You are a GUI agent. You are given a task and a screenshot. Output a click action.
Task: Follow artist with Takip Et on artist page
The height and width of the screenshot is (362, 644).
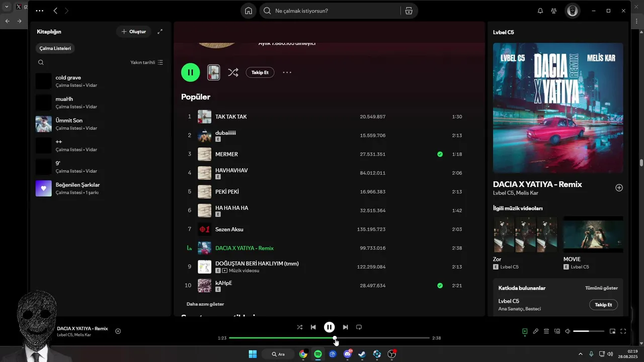click(x=260, y=72)
